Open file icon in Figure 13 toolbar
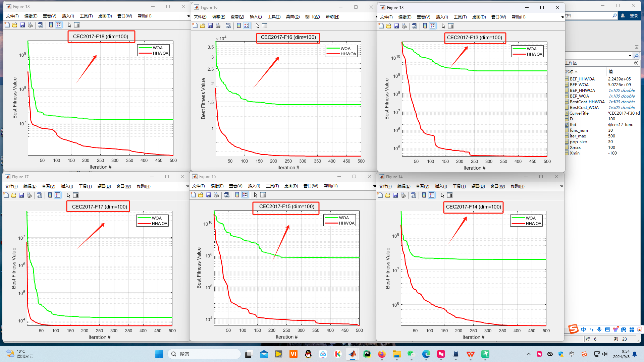This screenshot has width=644, height=362. pyautogui.click(x=389, y=26)
